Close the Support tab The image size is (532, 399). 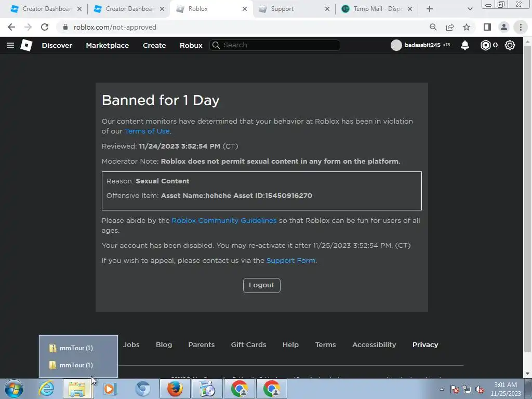(327, 9)
